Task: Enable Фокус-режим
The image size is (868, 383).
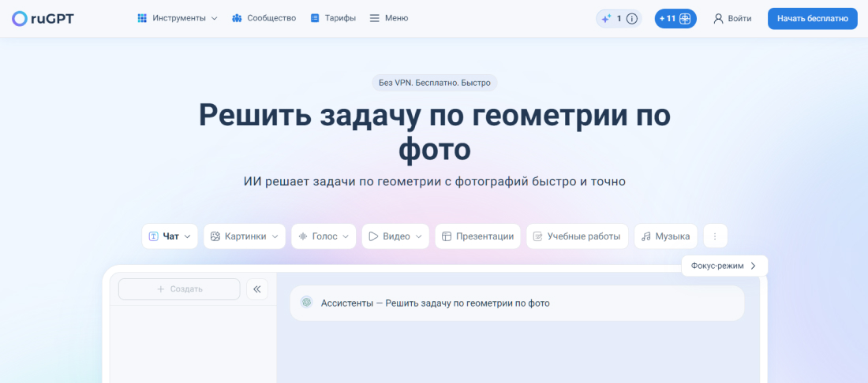Action: click(724, 266)
